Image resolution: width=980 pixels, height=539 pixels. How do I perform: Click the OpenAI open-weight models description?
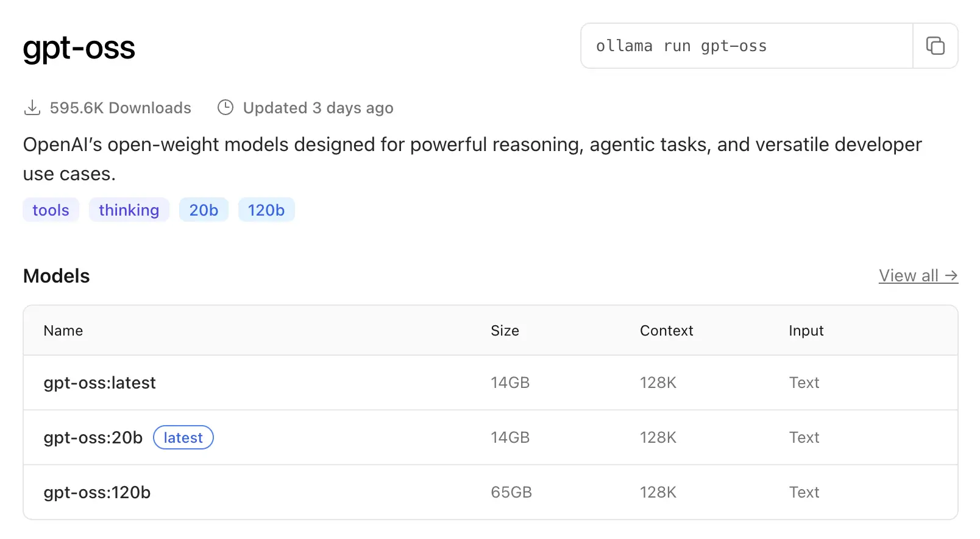tap(472, 159)
